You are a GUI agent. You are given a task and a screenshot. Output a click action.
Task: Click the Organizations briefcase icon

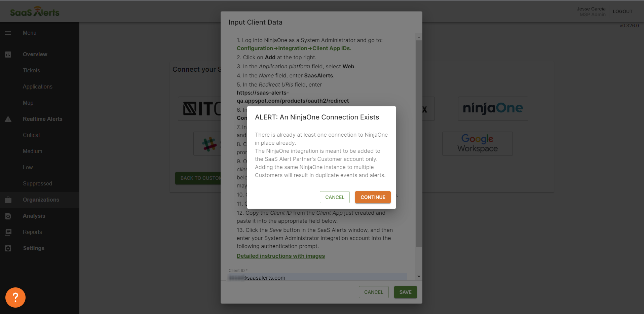8,200
